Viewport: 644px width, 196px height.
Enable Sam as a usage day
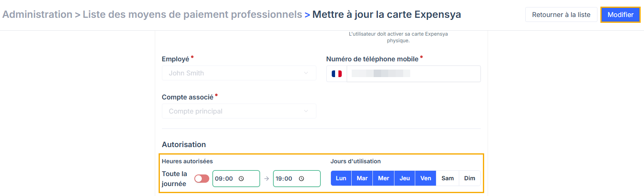point(448,179)
